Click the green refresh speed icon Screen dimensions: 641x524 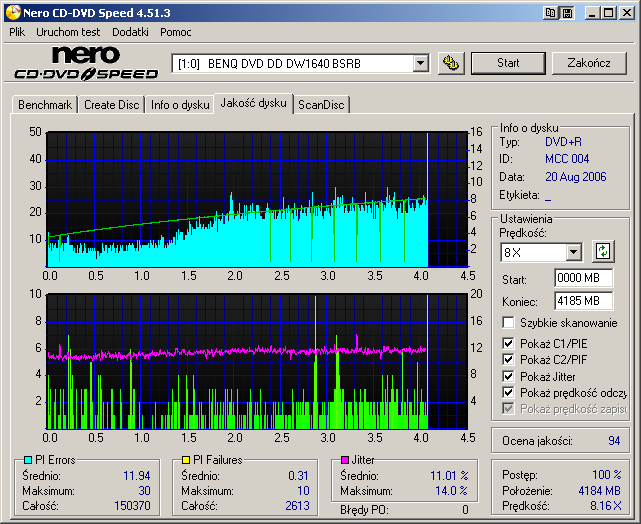(x=603, y=251)
